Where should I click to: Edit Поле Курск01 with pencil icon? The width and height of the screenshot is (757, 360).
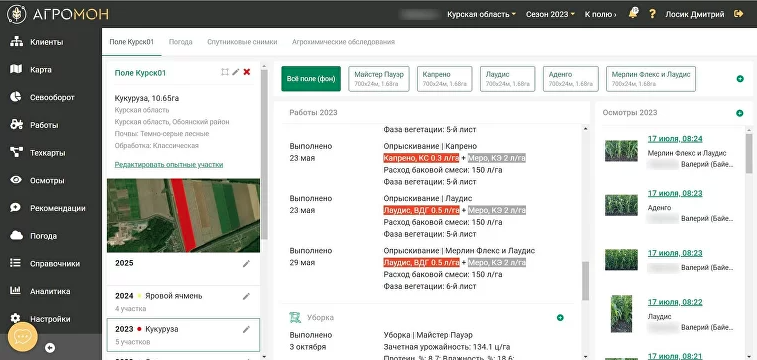235,72
